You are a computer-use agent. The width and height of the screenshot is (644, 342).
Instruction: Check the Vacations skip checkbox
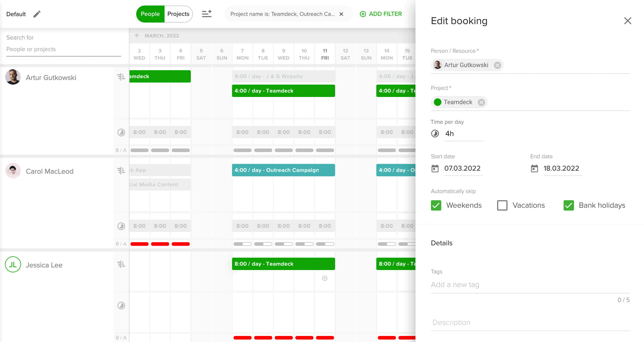click(502, 205)
